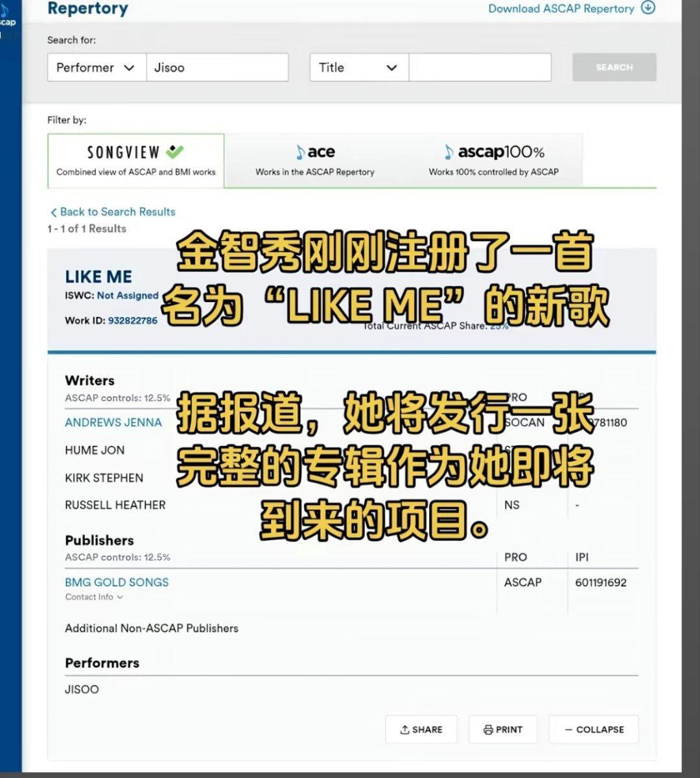
Task: Click the empty Title search input field
Action: pos(480,67)
